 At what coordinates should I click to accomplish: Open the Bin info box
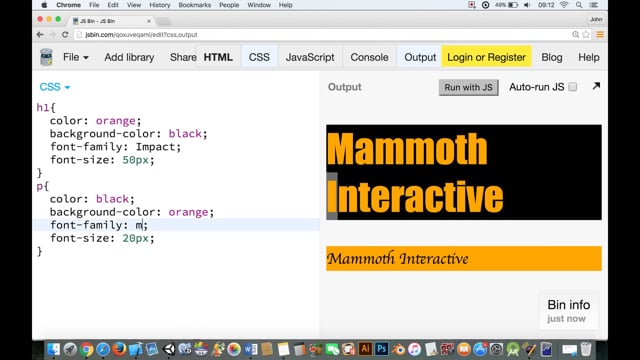pos(568,311)
